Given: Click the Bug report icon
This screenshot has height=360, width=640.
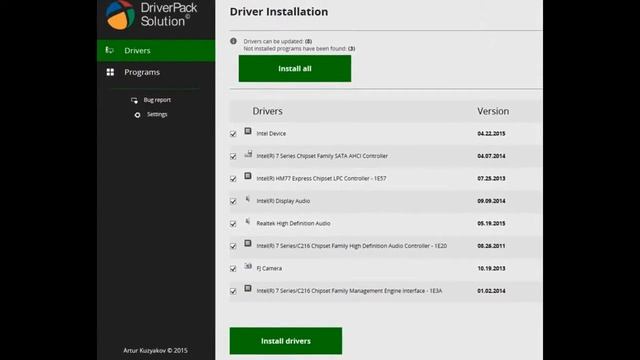Looking at the screenshot, I should pyautogui.click(x=134, y=100).
